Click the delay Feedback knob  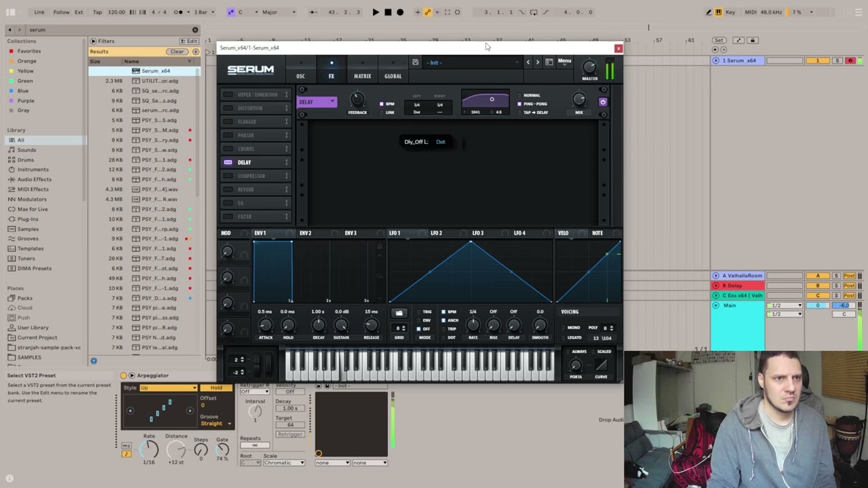(x=357, y=100)
